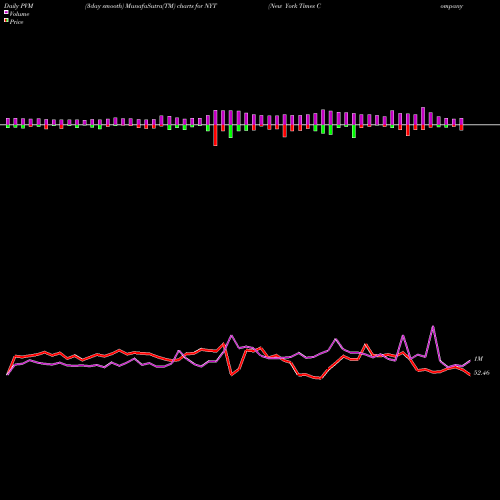This screenshot has width=500, height=500.
Task: Click the tallest red bar below the baseline
Action: 215,135
